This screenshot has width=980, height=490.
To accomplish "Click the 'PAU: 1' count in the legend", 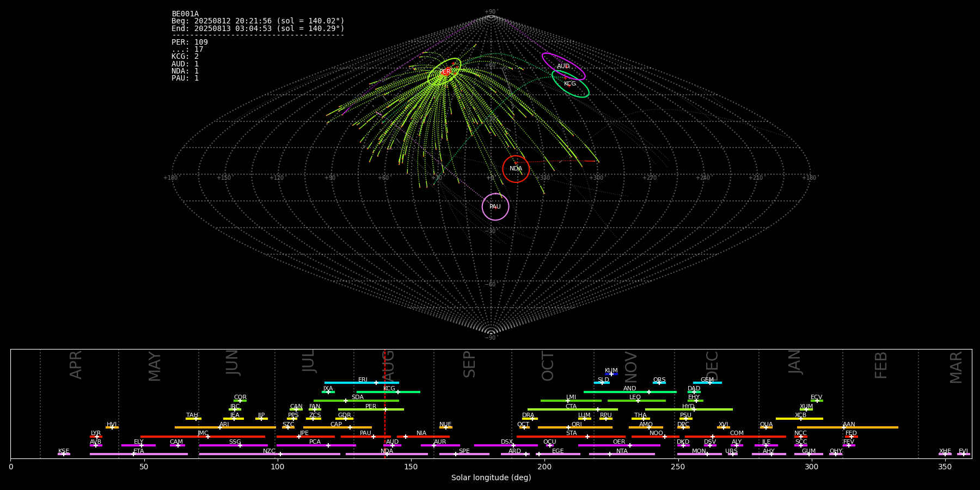I will pyautogui.click(x=185, y=78).
